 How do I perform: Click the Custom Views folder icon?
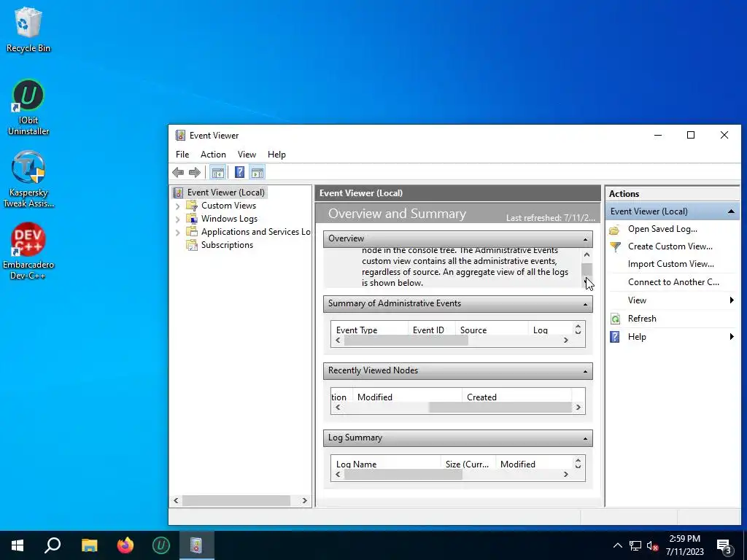(192, 205)
